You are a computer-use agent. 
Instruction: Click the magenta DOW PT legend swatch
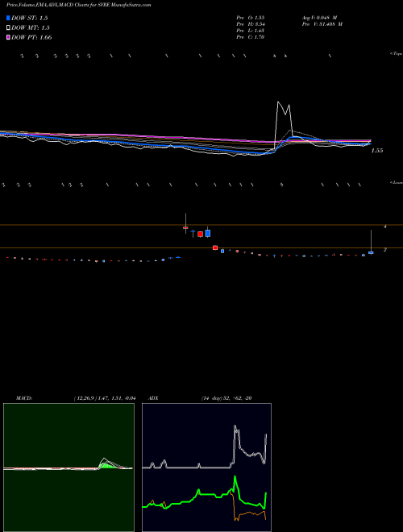point(9,37)
